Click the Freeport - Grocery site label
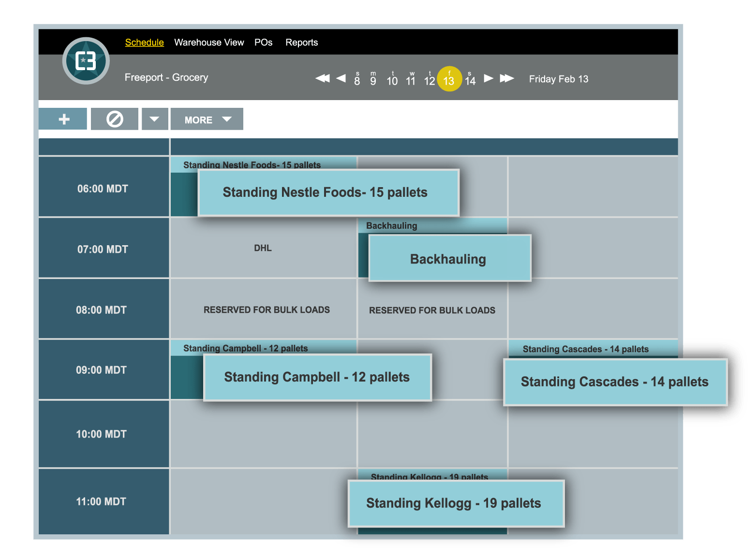The height and width of the screenshot is (559, 756). 166,77
